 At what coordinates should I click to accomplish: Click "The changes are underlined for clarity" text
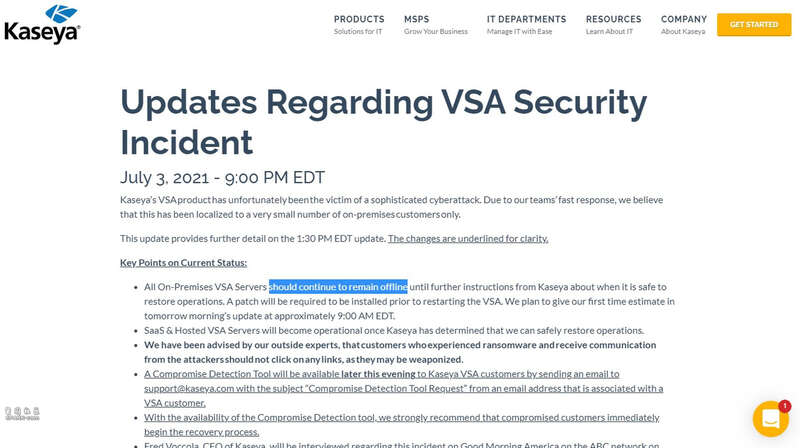click(468, 238)
